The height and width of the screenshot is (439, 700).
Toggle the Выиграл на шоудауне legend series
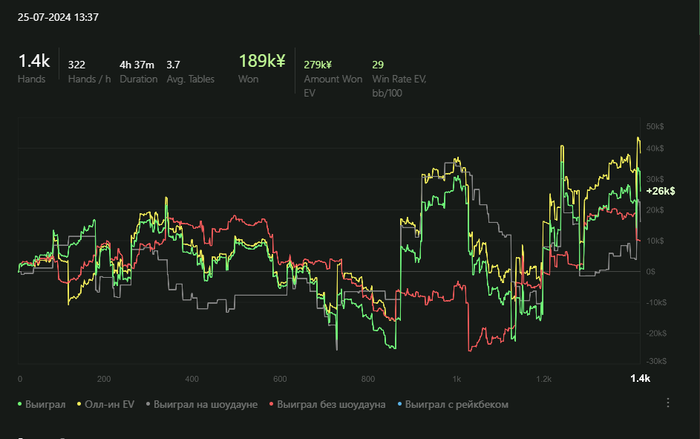[202, 405]
